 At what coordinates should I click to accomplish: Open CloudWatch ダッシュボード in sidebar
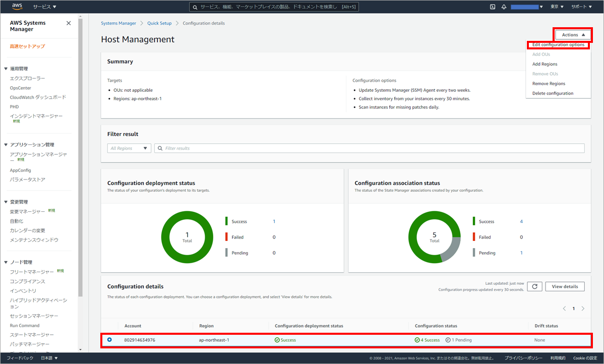pos(38,97)
